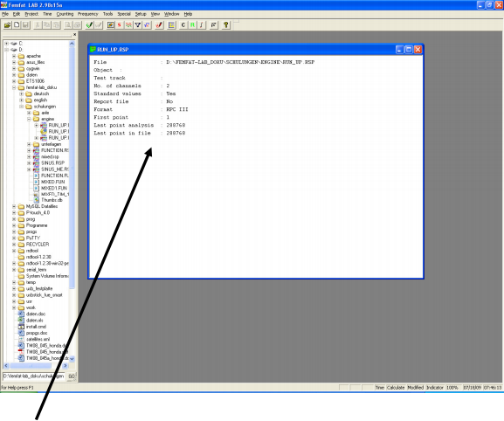Click the Save diskette toolbar icon
Image resolution: width=504 pixels, height=421 pixels.
25,24
